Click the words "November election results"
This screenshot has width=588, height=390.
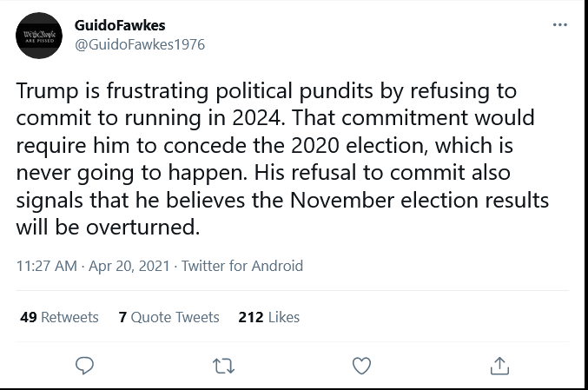[420, 201]
